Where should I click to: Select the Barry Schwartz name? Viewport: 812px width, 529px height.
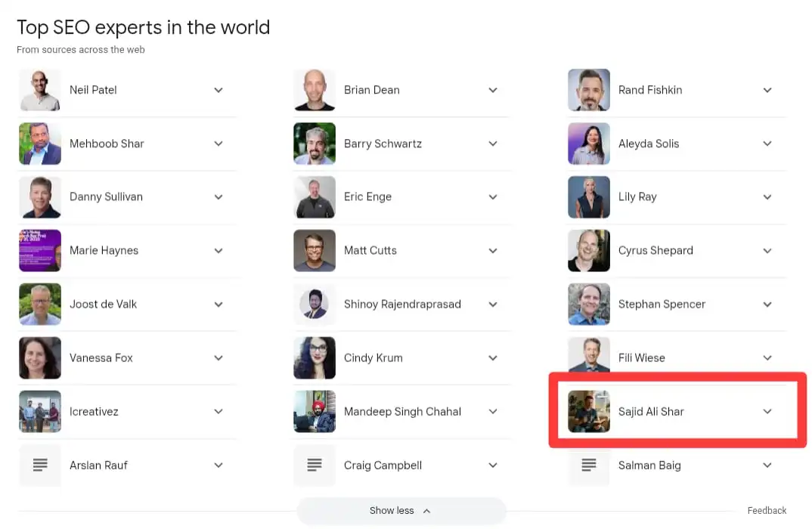383,144
